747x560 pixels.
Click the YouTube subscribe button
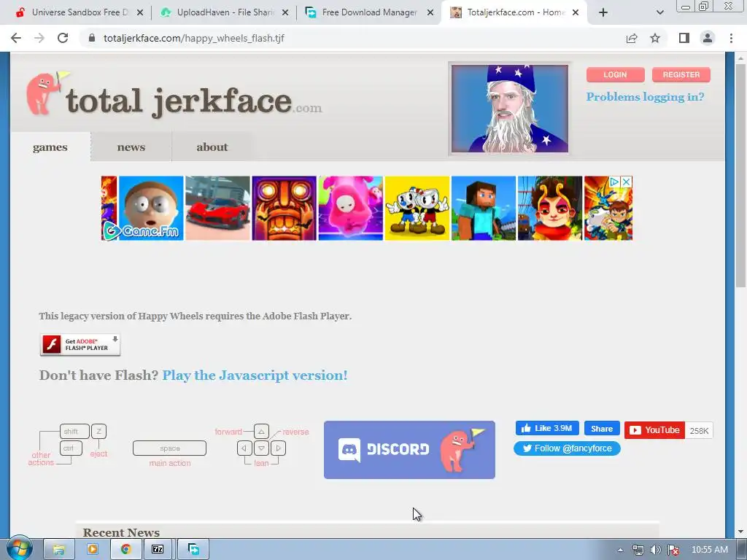[654, 430]
